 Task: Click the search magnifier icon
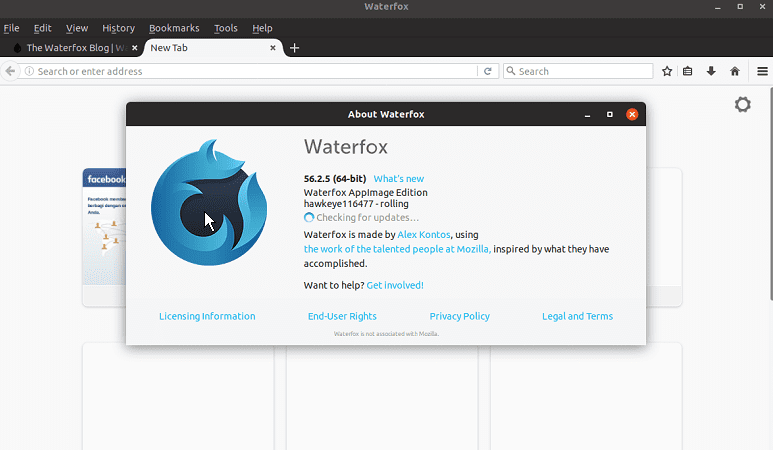click(511, 71)
